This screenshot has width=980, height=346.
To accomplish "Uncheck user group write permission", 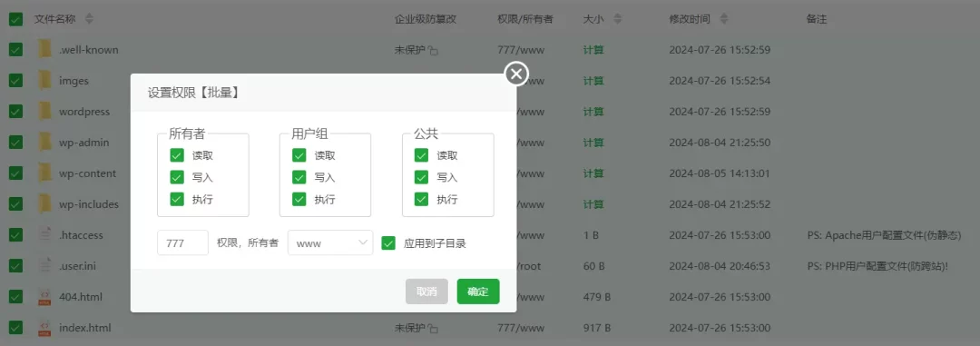I will (299, 177).
